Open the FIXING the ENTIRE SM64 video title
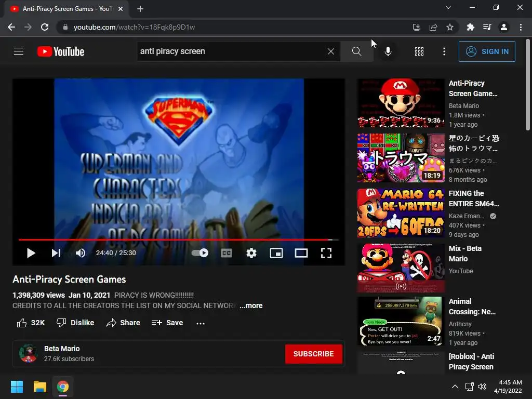The width and height of the screenshot is (532, 399). coord(474,198)
